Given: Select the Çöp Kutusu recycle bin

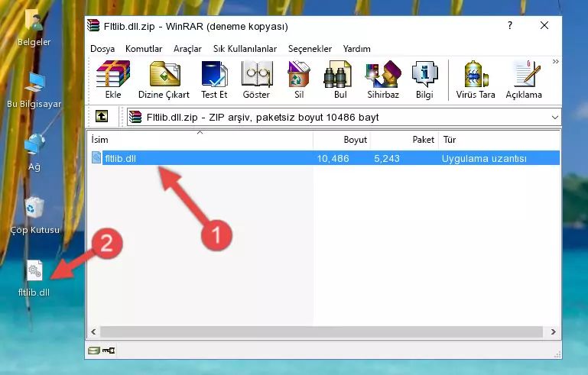Looking at the screenshot, I should 34,215.
